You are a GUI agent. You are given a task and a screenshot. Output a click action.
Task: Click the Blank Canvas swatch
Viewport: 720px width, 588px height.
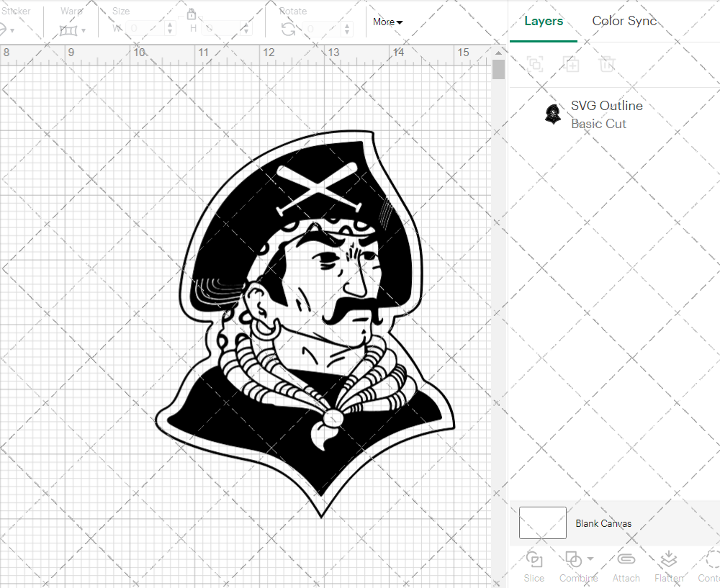pos(542,523)
